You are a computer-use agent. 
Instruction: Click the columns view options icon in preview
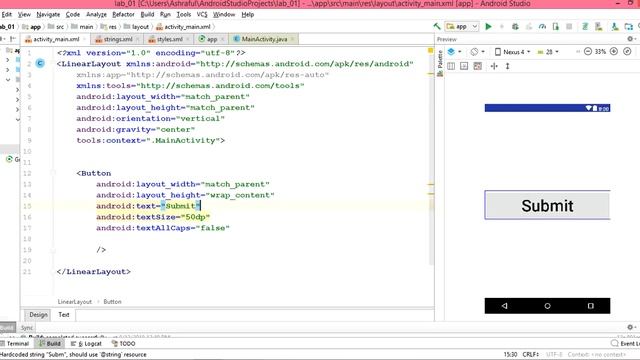pyautogui.click(x=451, y=66)
